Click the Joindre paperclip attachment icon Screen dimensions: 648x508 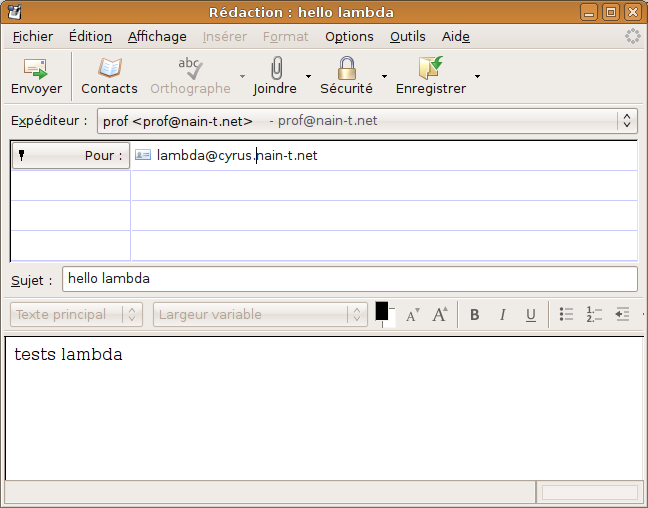(x=275, y=69)
